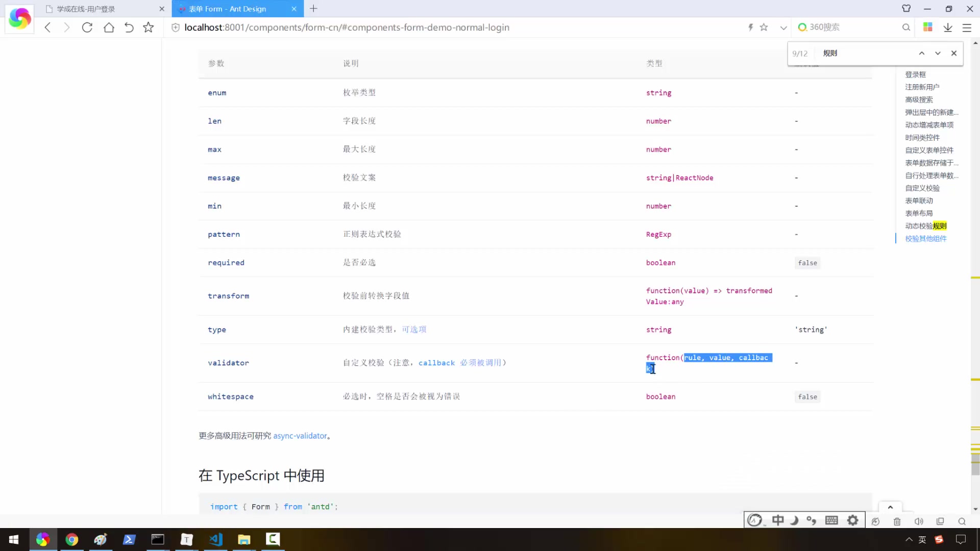Jump to 登录框 anchor section

point(915,74)
